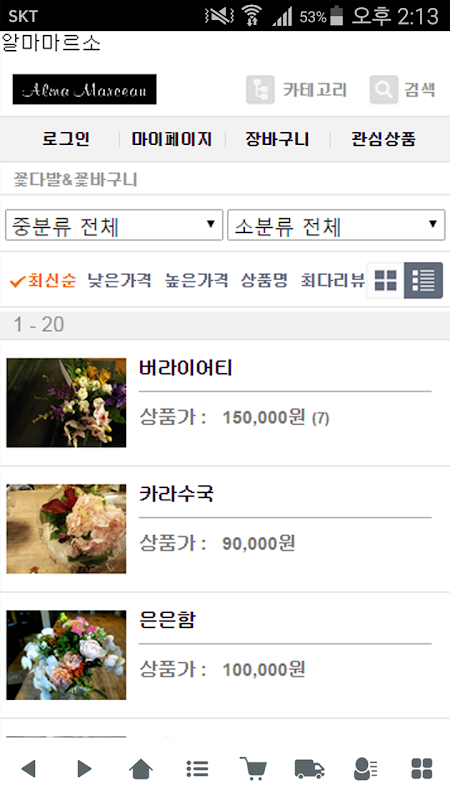The image size is (450, 800).
Task: Open 장바구니 menu item
Action: [277, 139]
